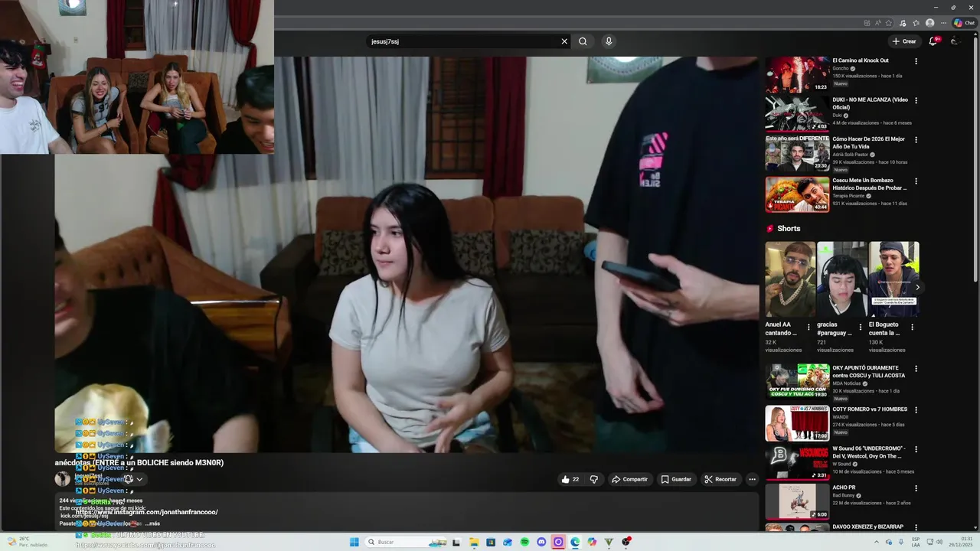This screenshot has width=980, height=551.
Task: Open title 'W Sound 06 UNDERCROMO'
Action: point(870,452)
